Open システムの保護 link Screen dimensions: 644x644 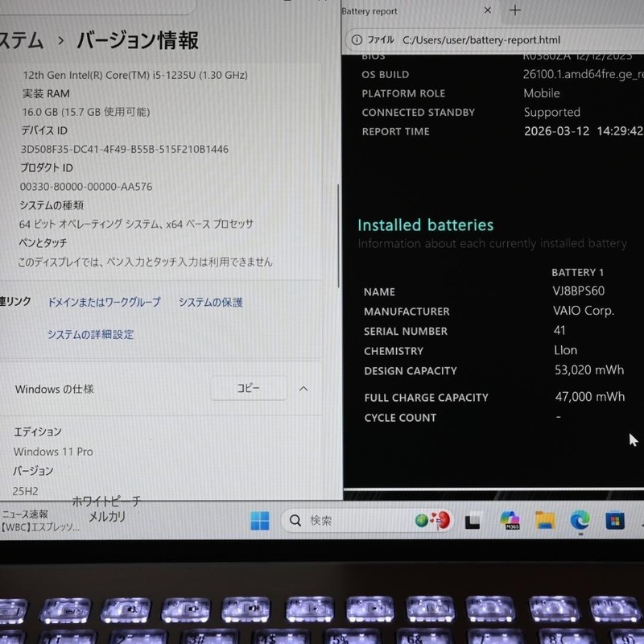(211, 303)
